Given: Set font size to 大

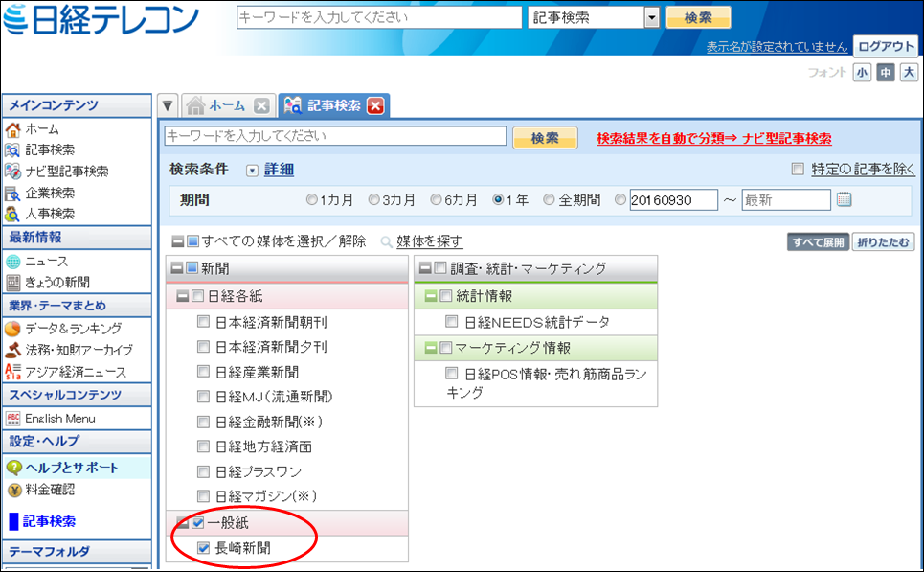Looking at the screenshot, I should point(909,73).
